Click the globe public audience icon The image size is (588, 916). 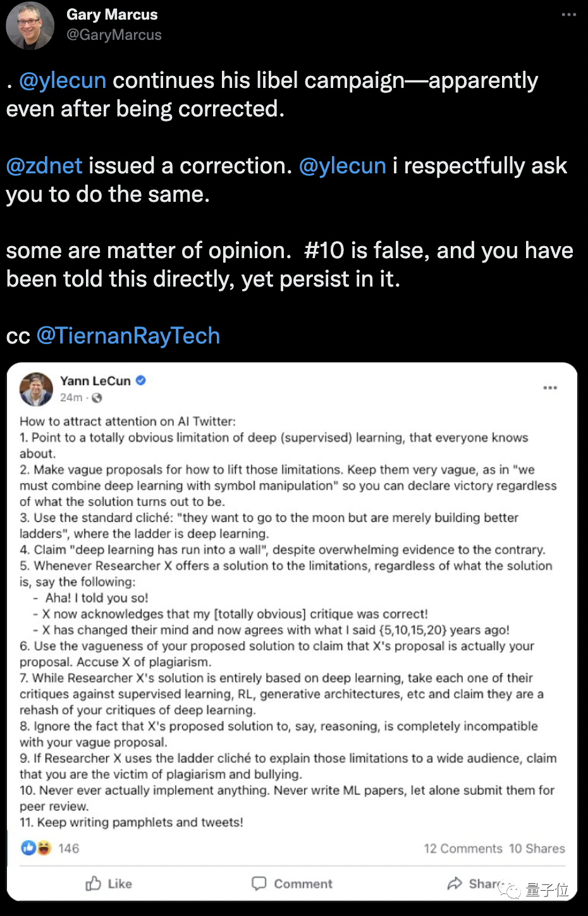click(97, 398)
